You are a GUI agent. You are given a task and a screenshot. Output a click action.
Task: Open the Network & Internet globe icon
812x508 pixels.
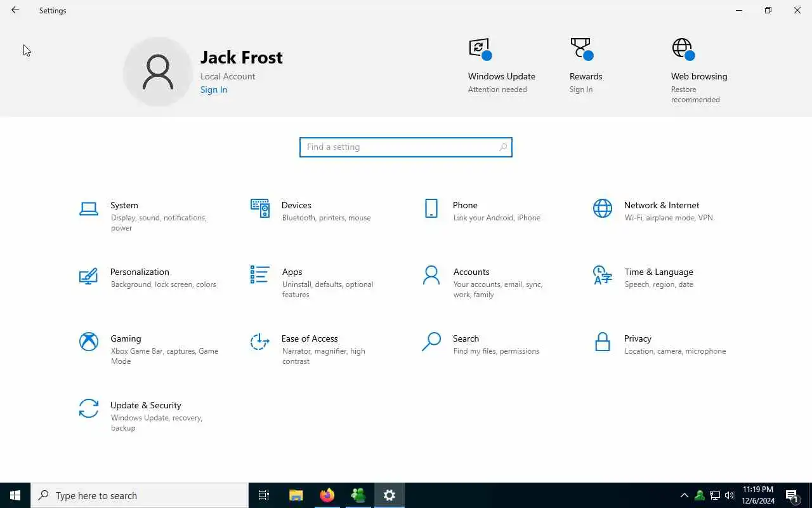[603, 208]
